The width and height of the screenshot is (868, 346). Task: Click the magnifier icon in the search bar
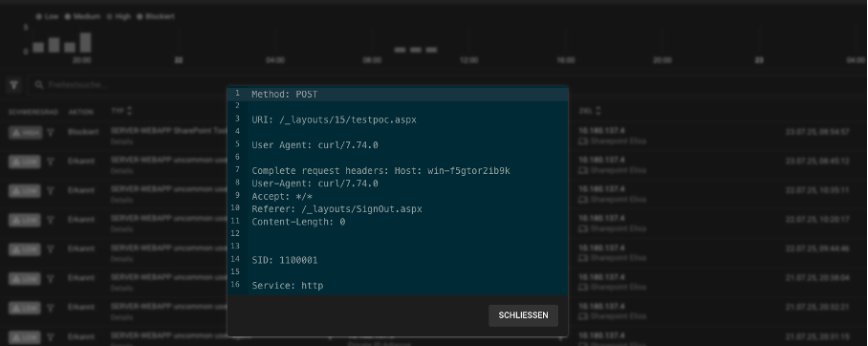[39, 85]
